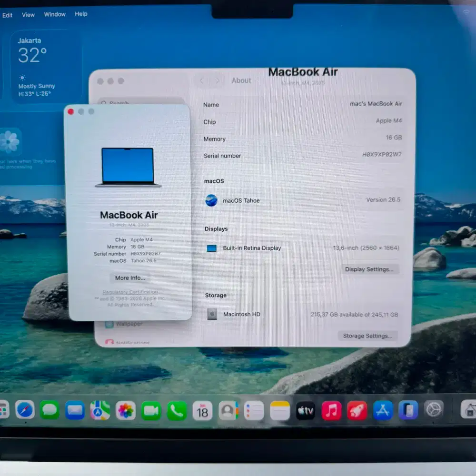
Task: Click the "16 GB" memory value in Settings
Action: point(394,138)
